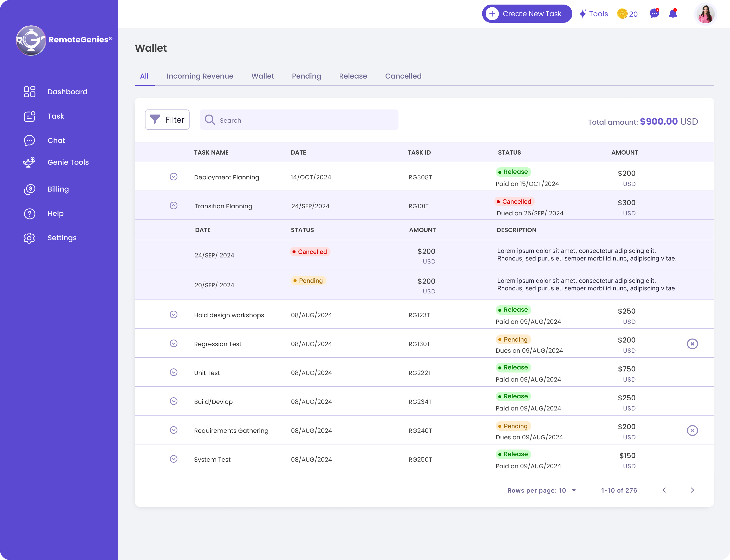Click the Settings gear icon
The image size is (730, 560).
[29, 238]
